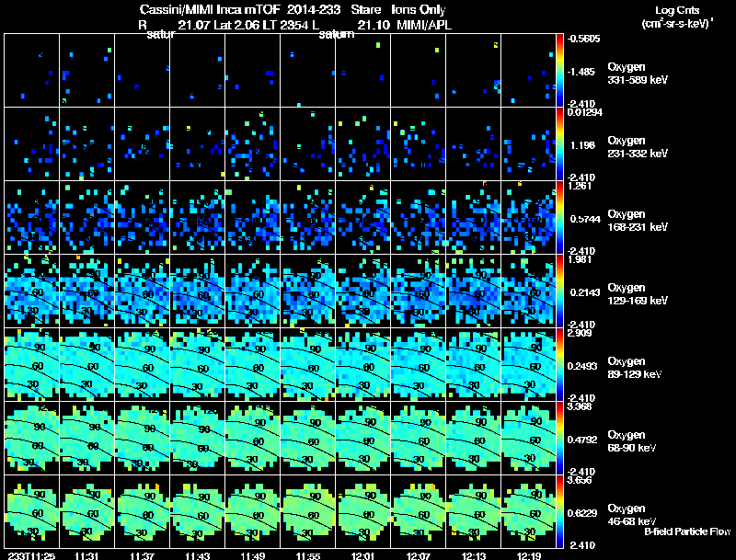Click the B-field Particle Flow legend text
This screenshot has width=736, height=560.
tap(687, 531)
